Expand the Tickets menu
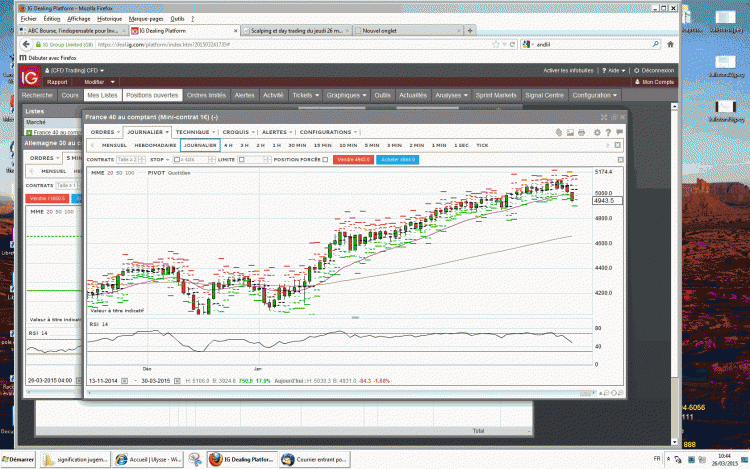The width and height of the screenshot is (750, 469). 305,95
